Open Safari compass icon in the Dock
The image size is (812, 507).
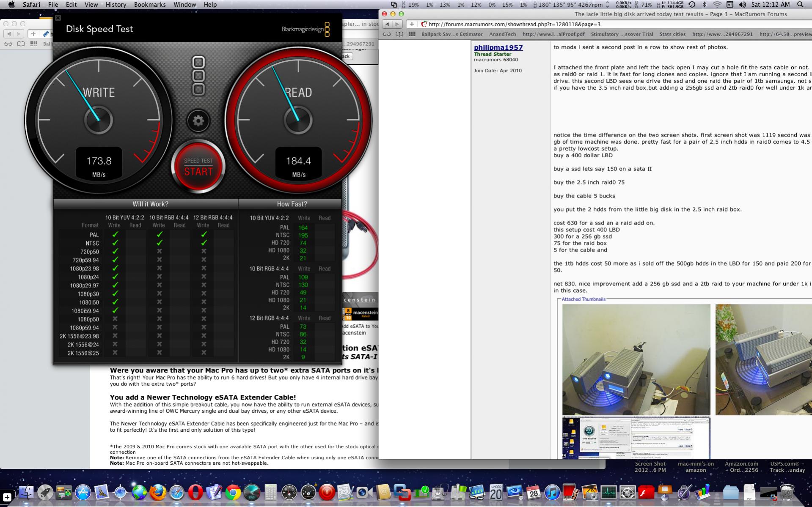click(176, 492)
